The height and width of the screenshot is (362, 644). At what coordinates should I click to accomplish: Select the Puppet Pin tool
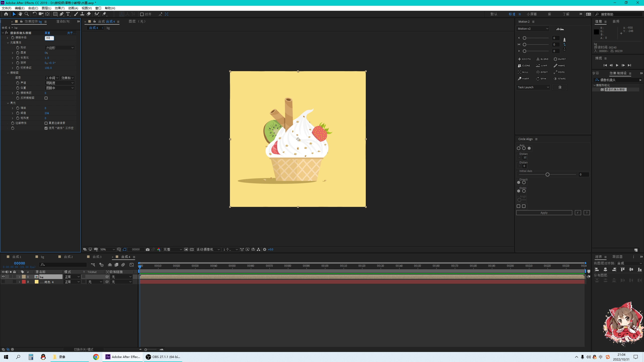click(x=104, y=14)
